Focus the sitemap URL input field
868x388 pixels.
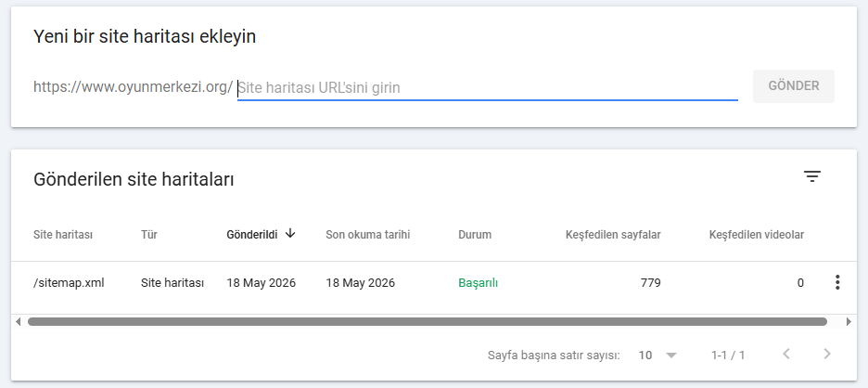487,88
